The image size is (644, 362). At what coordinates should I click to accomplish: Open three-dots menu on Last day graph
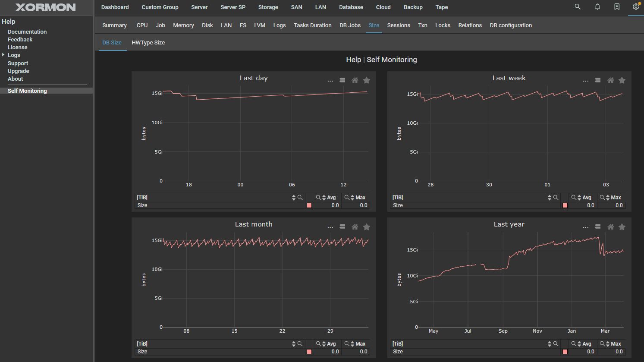[x=330, y=81]
